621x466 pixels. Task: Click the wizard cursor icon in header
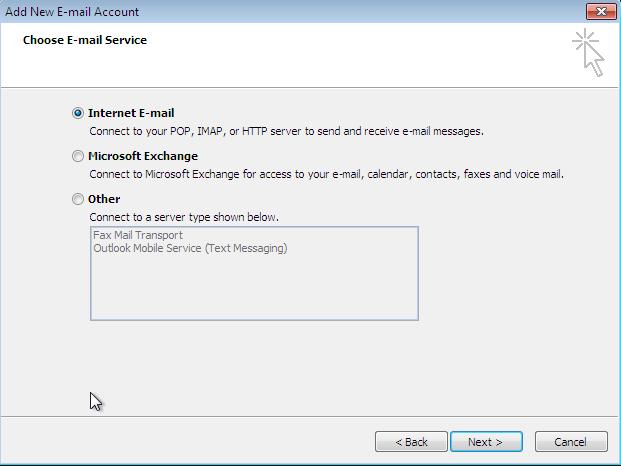(588, 53)
